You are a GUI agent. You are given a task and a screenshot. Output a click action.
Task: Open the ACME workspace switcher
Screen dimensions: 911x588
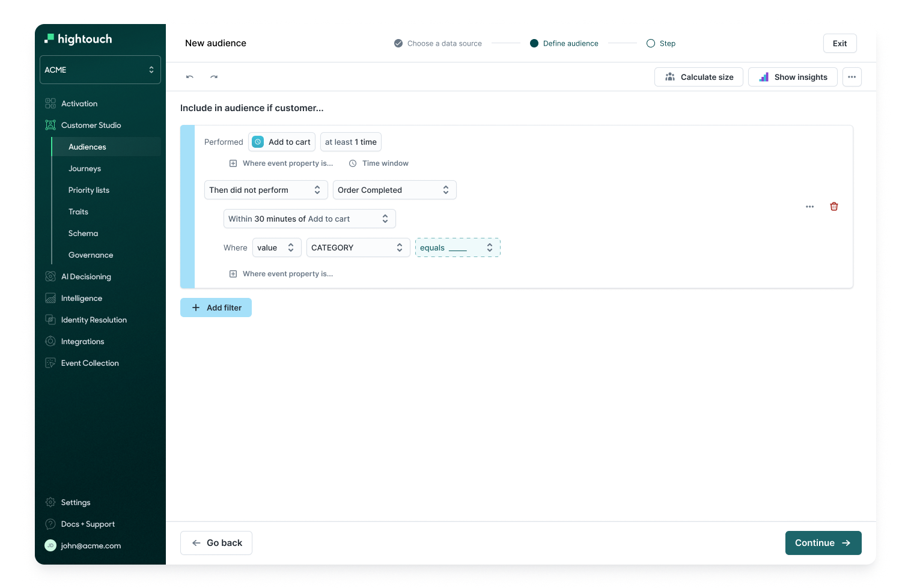click(100, 70)
